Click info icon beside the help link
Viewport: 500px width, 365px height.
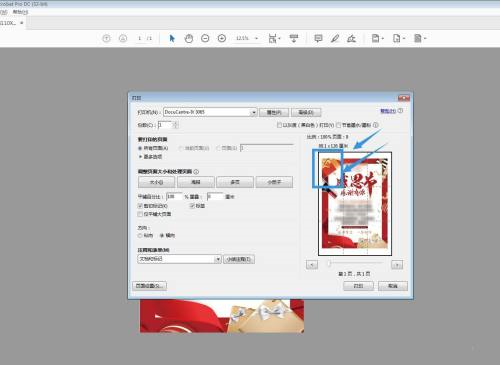400,111
